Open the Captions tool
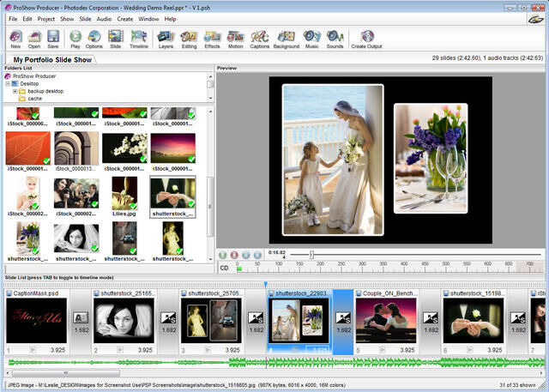This screenshot has width=549, height=392. 259,37
